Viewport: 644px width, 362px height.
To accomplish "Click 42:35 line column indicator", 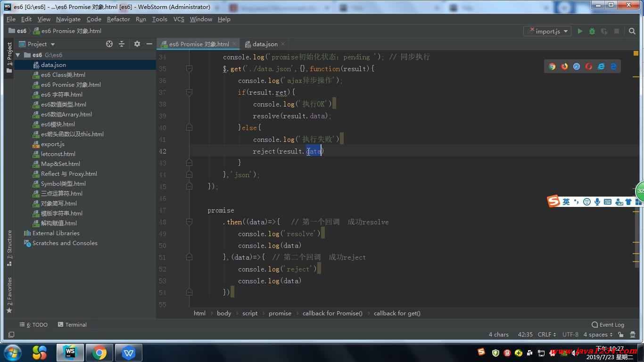I will [x=525, y=335].
